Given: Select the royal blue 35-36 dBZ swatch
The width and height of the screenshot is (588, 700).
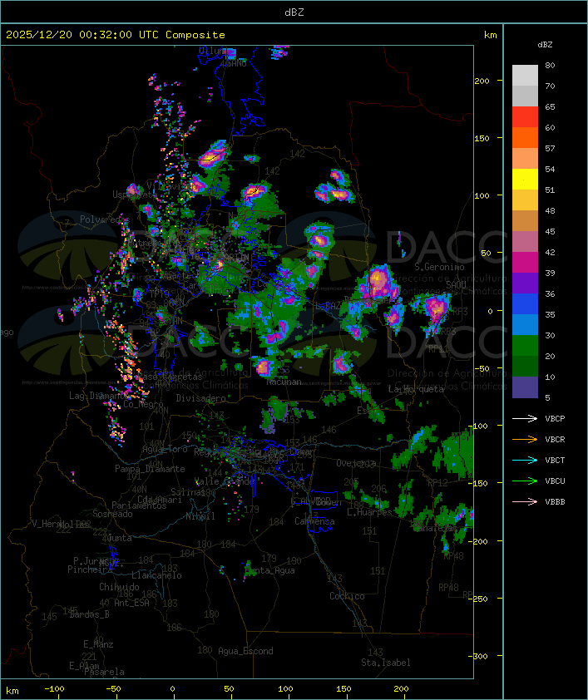Looking at the screenshot, I should [525, 303].
